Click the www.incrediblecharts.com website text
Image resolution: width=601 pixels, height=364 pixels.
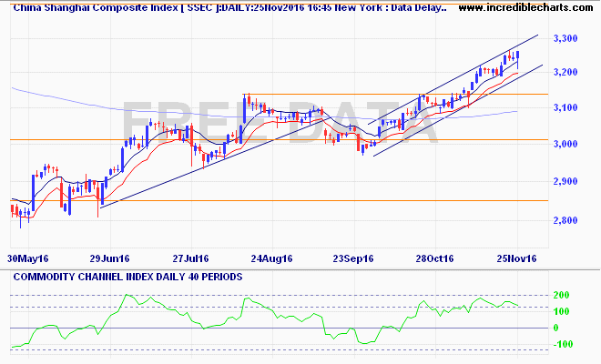click(x=525, y=7)
